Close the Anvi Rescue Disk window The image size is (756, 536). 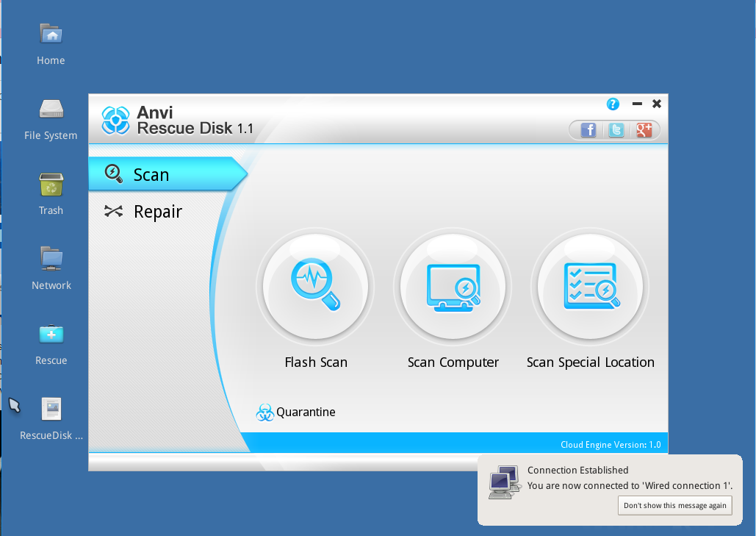tap(657, 104)
